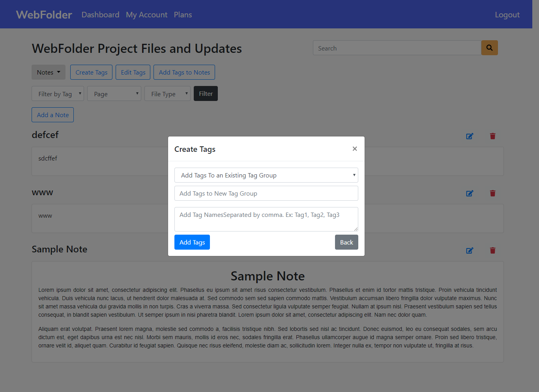Click the Back button in the dialog
The image size is (539, 392).
click(x=346, y=242)
